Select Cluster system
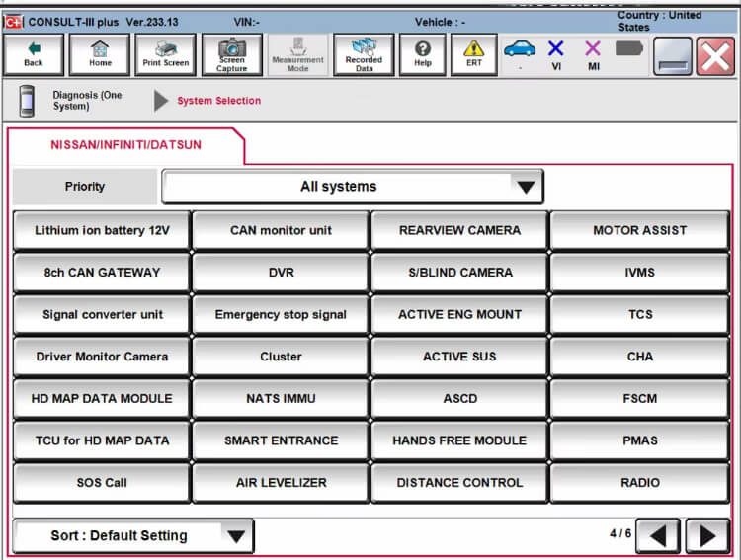741x560 pixels. coord(281,357)
